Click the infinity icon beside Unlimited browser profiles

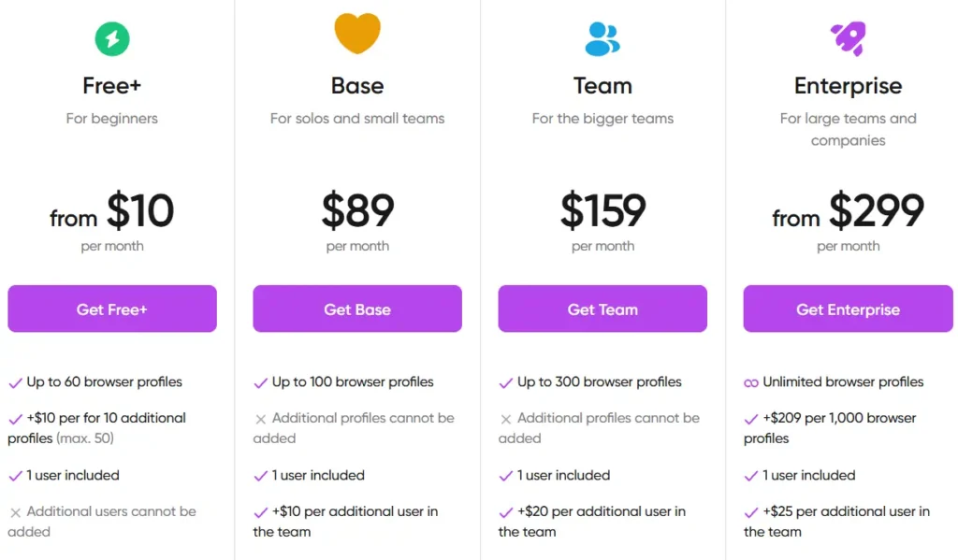[751, 383]
